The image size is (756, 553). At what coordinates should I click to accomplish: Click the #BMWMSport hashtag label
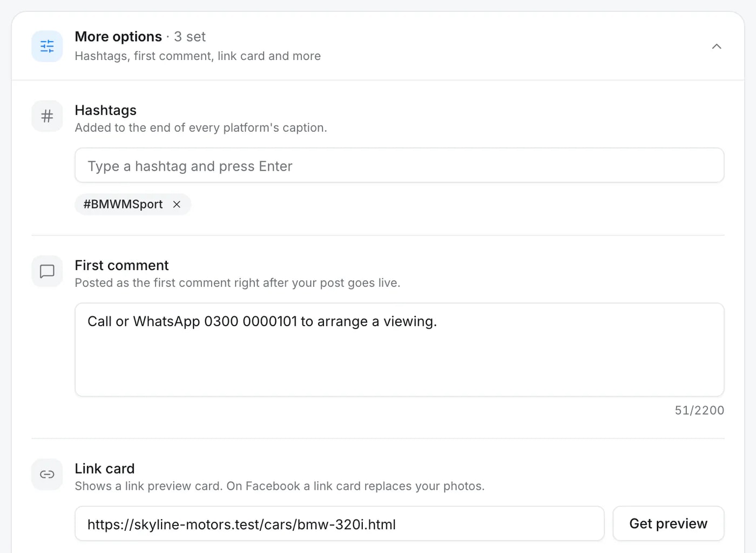pyautogui.click(x=123, y=204)
